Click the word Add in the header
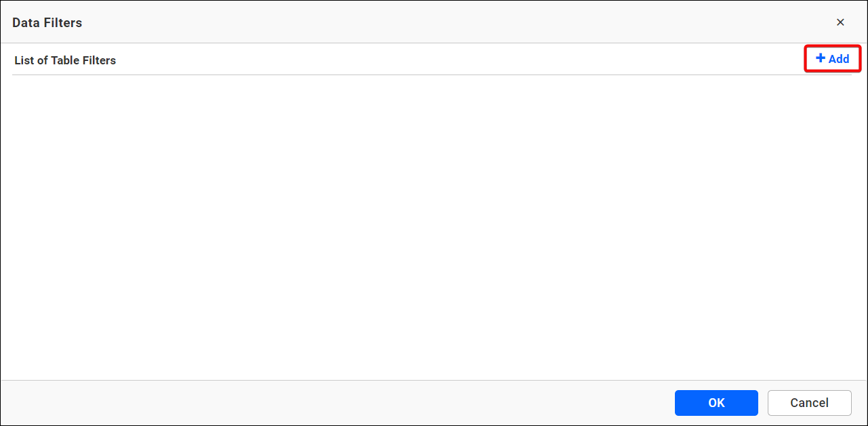This screenshot has width=868, height=426. pyautogui.click(x=839, y=59)
